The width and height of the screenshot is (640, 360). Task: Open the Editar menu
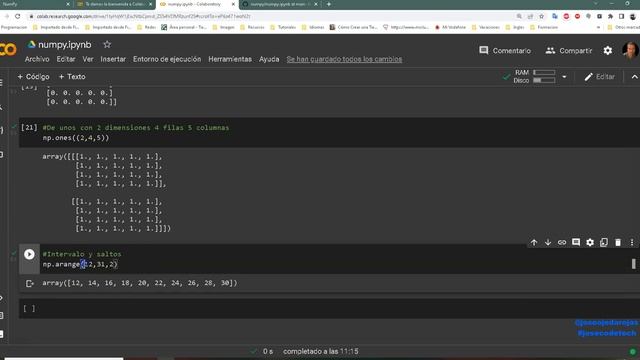pos(66,59)
